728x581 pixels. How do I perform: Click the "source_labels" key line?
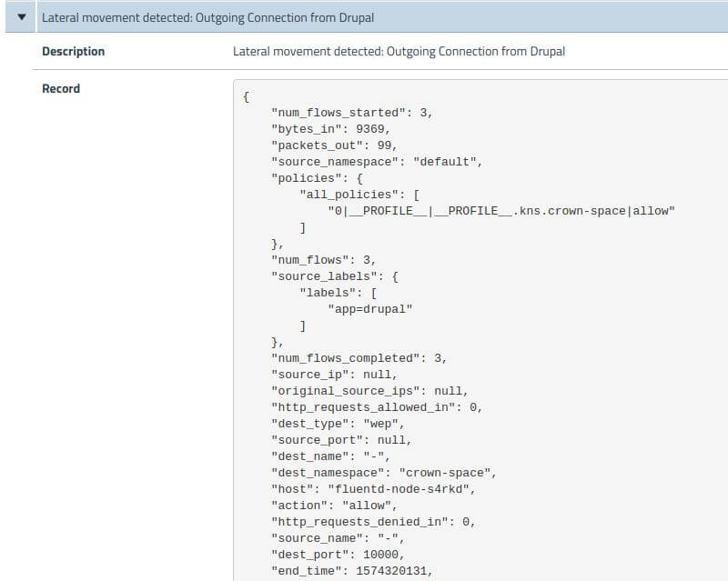tap(335, 276)
